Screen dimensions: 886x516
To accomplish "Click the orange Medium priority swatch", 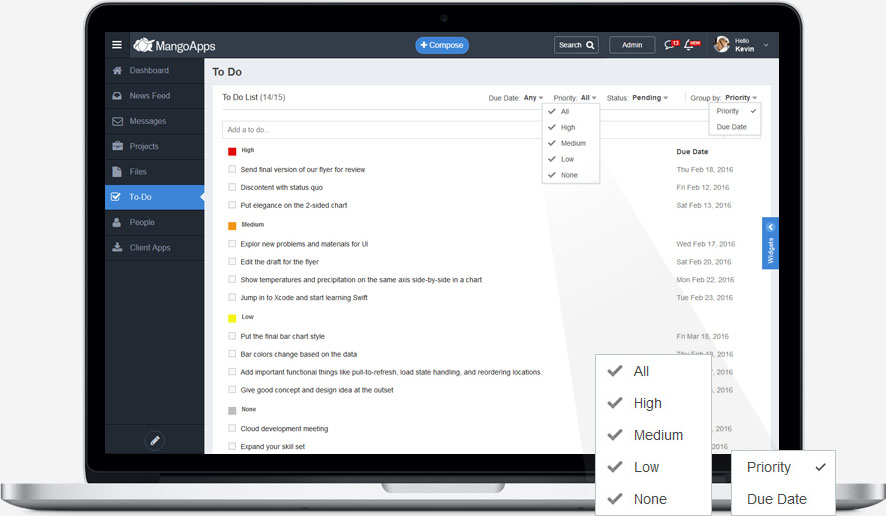I will point(232,226).
